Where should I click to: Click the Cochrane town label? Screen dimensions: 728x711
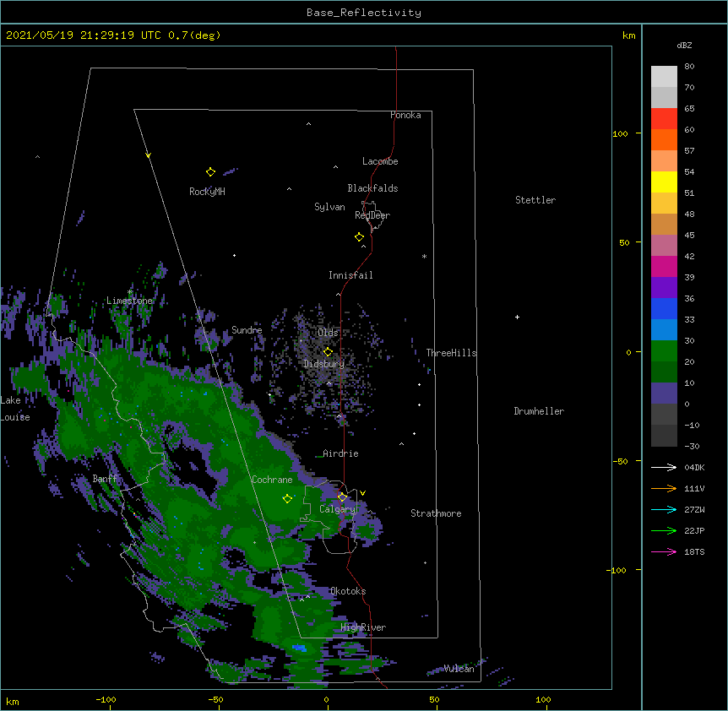tap(272, 480)
